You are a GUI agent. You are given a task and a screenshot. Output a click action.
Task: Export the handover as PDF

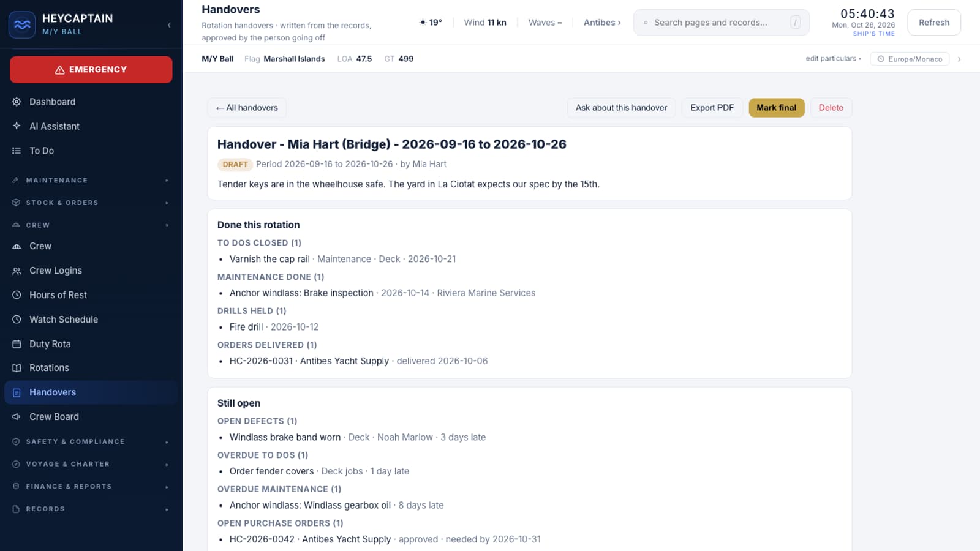[x=712, y=108]
